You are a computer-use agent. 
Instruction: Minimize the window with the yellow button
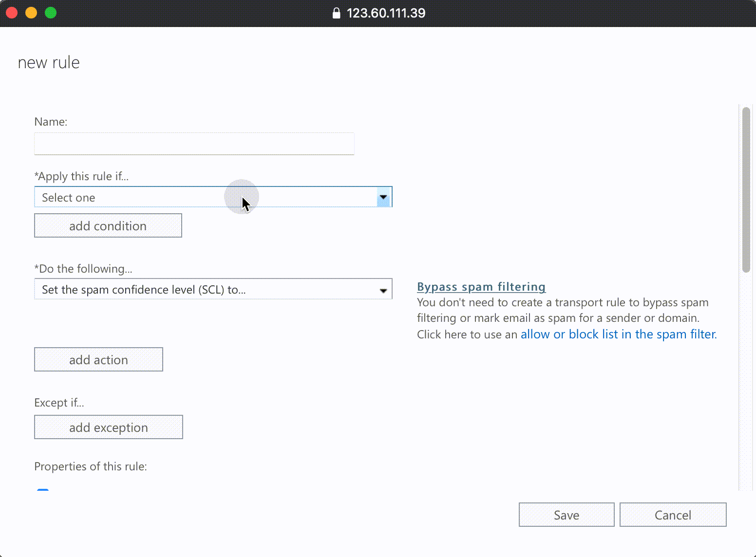tap(31, 13)
